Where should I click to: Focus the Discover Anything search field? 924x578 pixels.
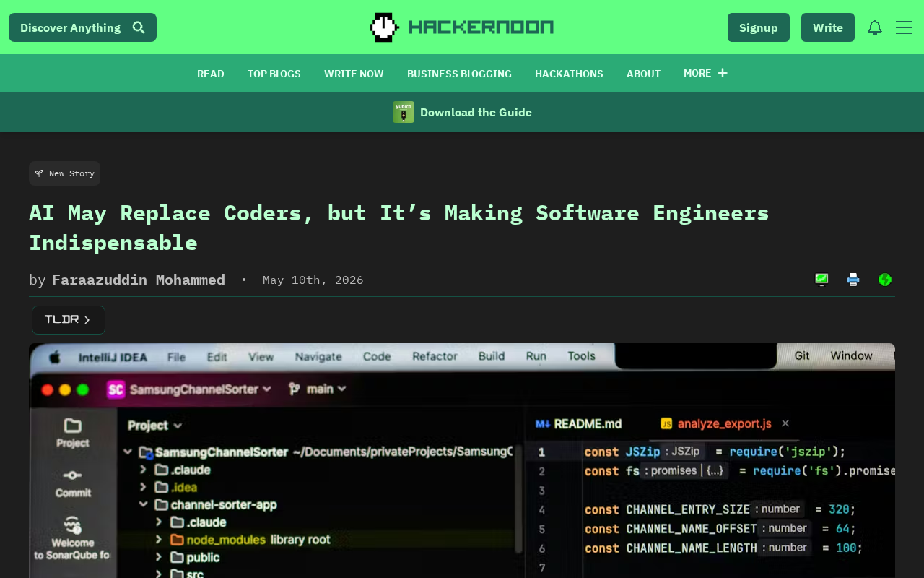[x=82, y=27]
